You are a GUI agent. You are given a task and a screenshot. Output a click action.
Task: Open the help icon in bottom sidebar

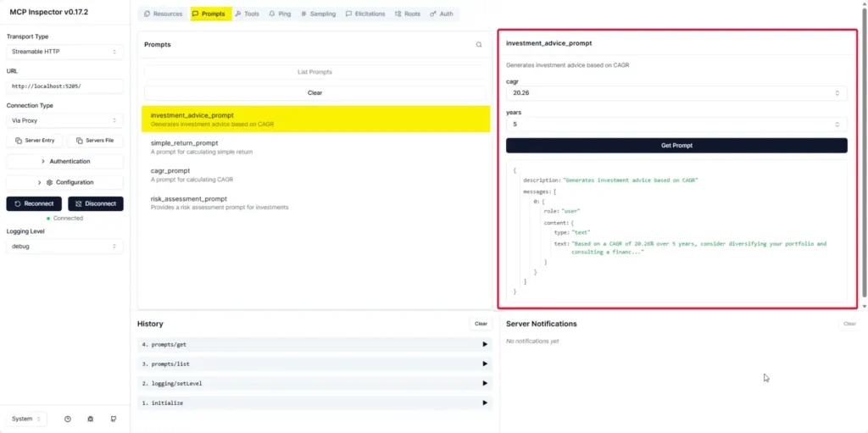click(x=68, y=419)
